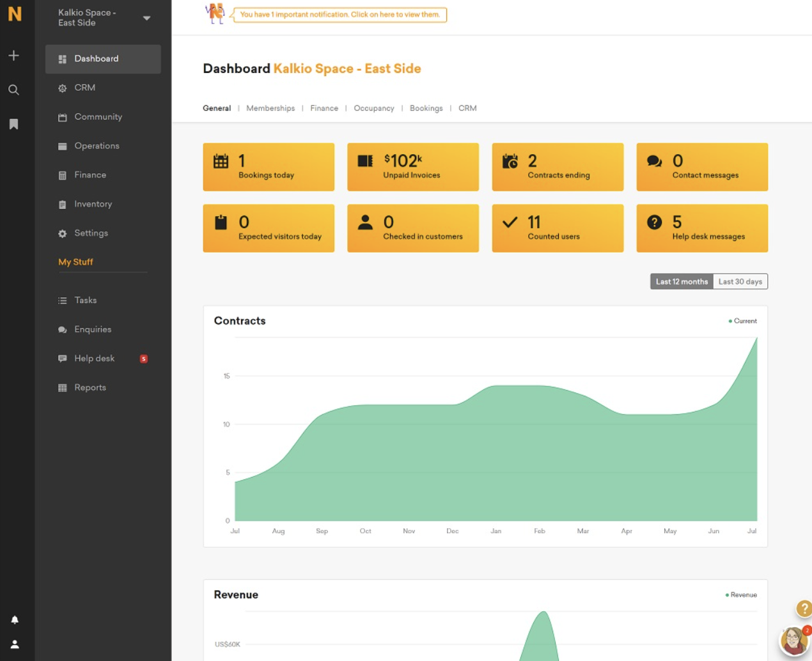This screenshot has height=661, width=812.
Task: Open the Occupancy dashboard tab
Action: pyautogui.click(x=373, y=108)
